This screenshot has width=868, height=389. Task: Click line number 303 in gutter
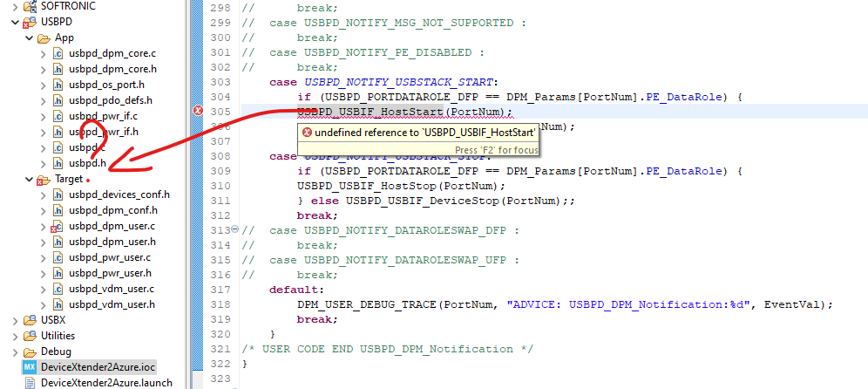[220, 82]
